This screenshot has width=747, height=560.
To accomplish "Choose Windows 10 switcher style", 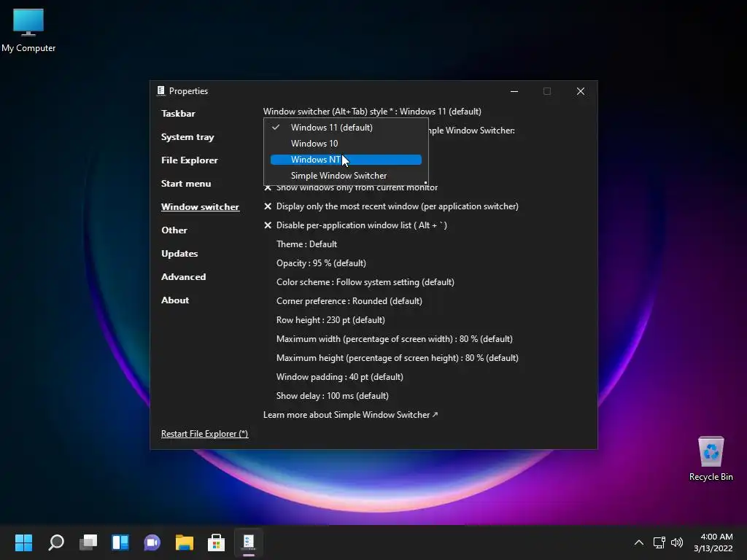I will tap(346, 144).
